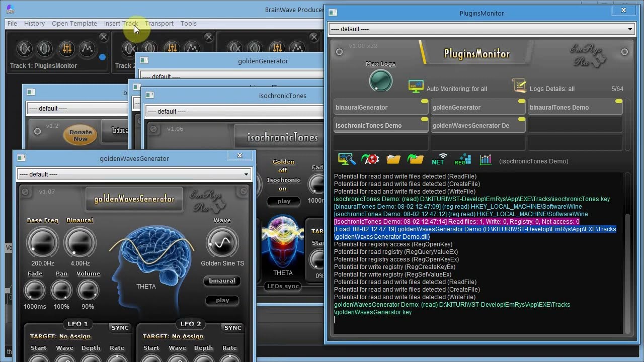Open the File menu
The width and height of the screenshot is (644, 362).
point(12,23)
